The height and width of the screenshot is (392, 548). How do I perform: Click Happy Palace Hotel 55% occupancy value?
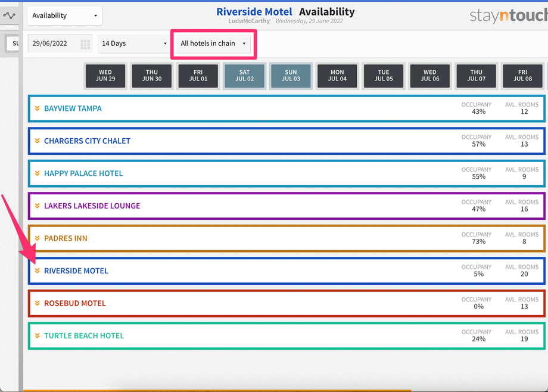(478, 176)
